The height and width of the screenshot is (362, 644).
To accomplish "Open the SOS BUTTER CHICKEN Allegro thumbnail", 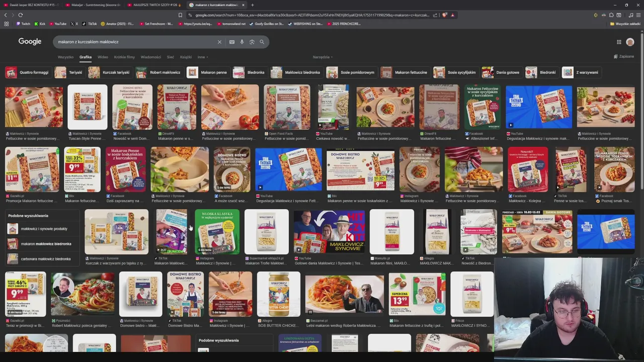I will point(279,294).
